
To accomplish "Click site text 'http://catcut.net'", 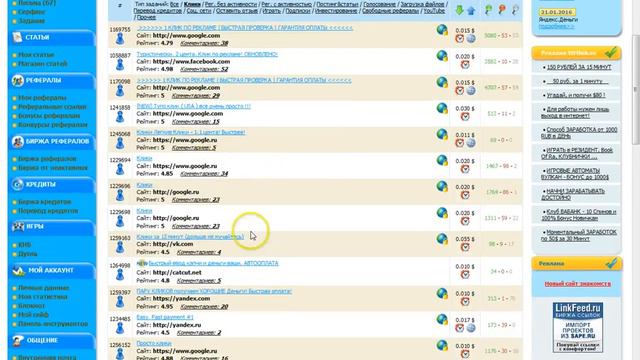I will [x=177, y=272].
